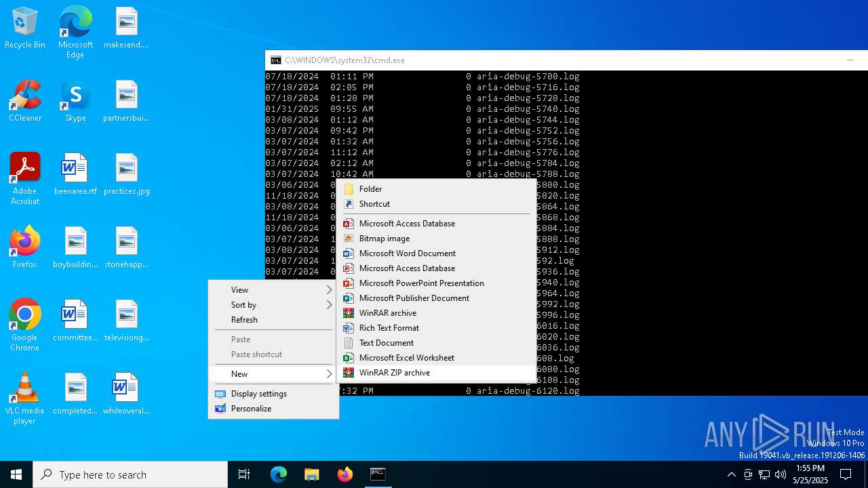Viewport: 868px width, 488px height.
Task: Switch to cmd.exe taskbar button
Action: [x=378, y=474]
